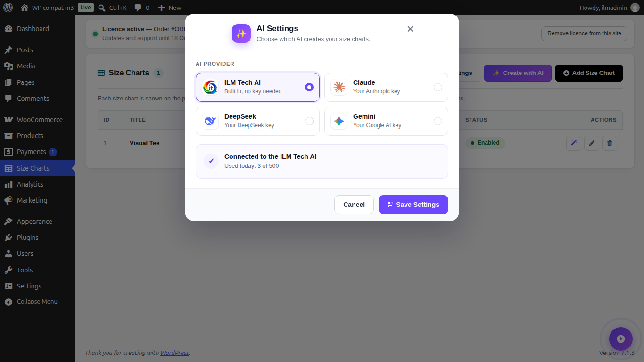Viewport: 644px width, 362px height.
Task: Open Marketing sidebar item
Action: coord(38,200)
